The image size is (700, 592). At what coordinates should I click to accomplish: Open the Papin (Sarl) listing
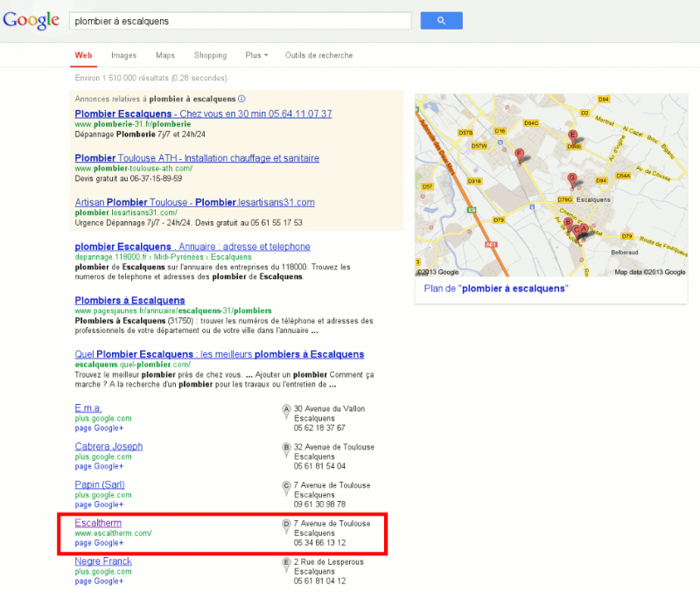[x=100, y=484]
